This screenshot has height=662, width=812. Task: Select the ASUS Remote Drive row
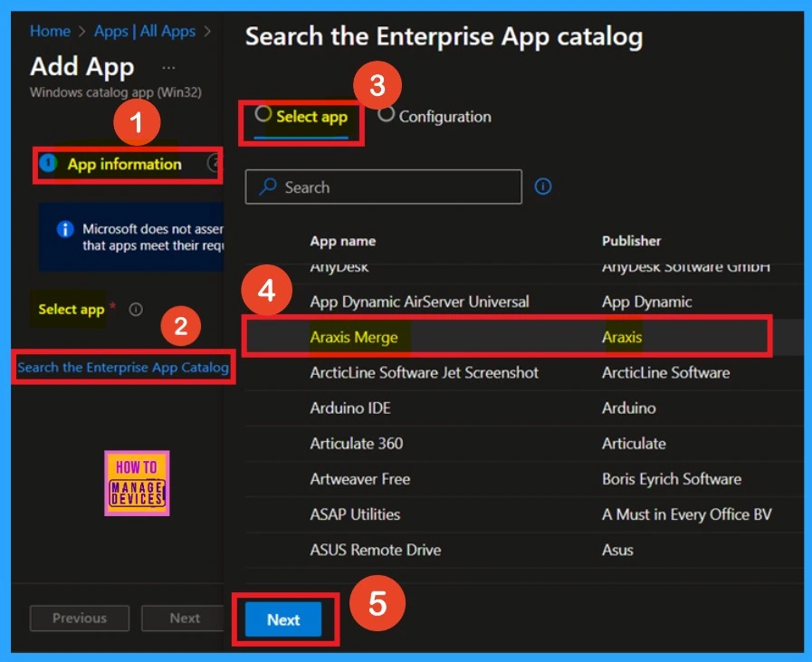[525, 550]
